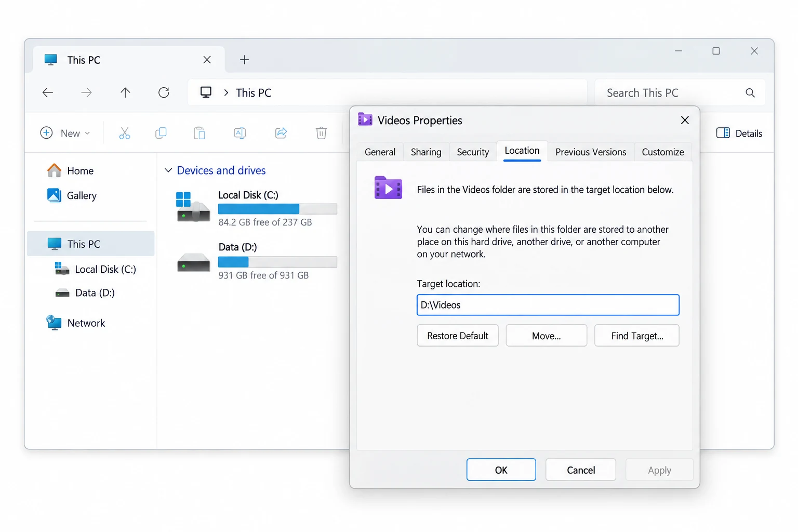Navigate up one folder level

click(x=125, y=92)
